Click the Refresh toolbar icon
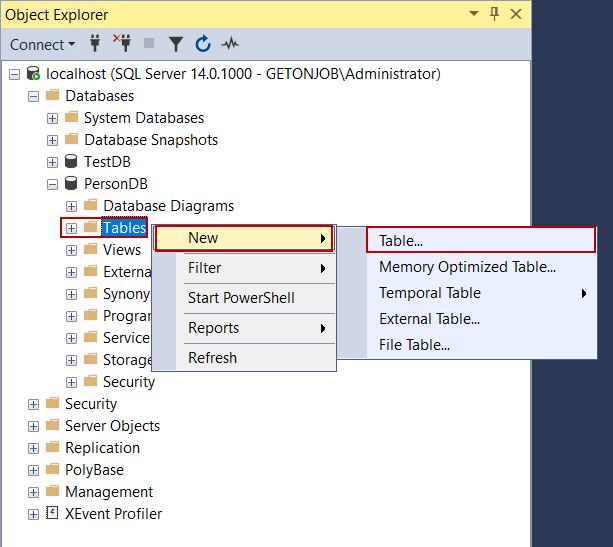The width and height of the screenshot is (613, 547). [x=203, y=44]
